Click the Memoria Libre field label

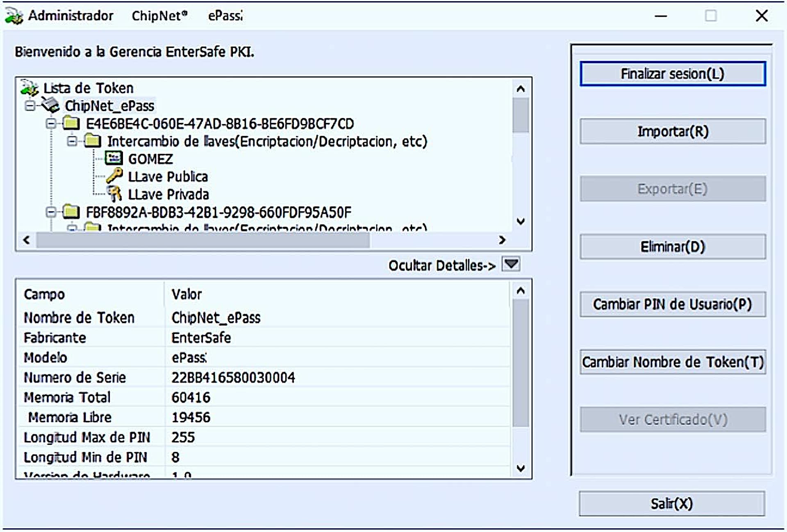pyautogui.click(x=70, y=417)
